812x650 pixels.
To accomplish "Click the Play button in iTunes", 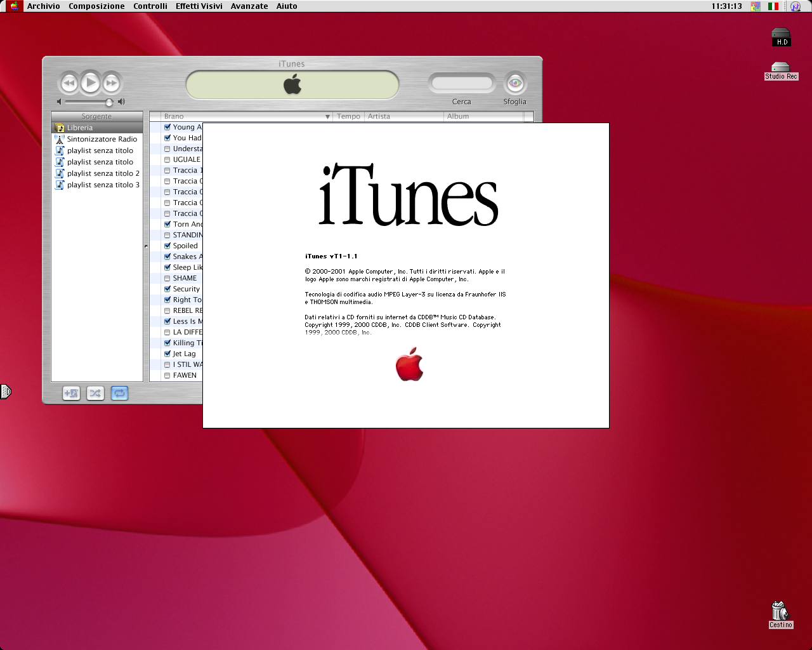I will click(x=91, y=83).
